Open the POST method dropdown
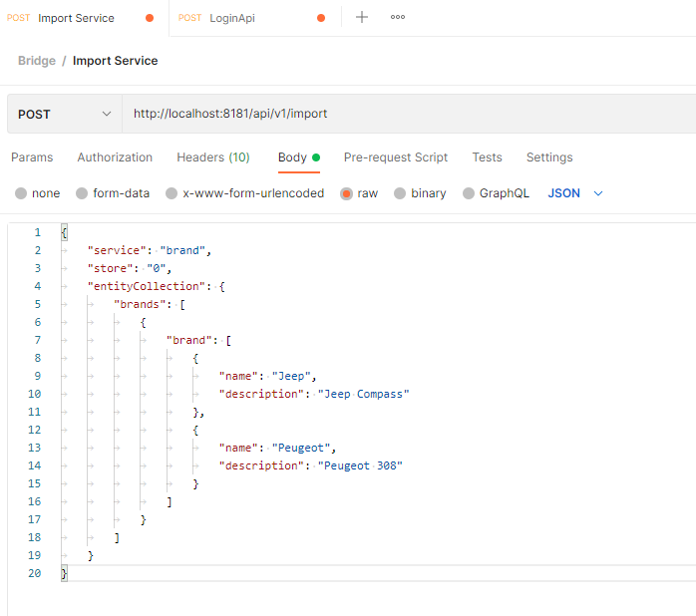The image size is (696, 616). (x=64, y=114)
